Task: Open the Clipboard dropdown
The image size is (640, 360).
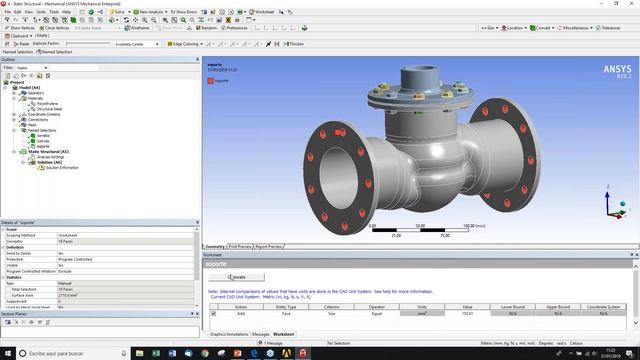Action: tap(18, 36)
